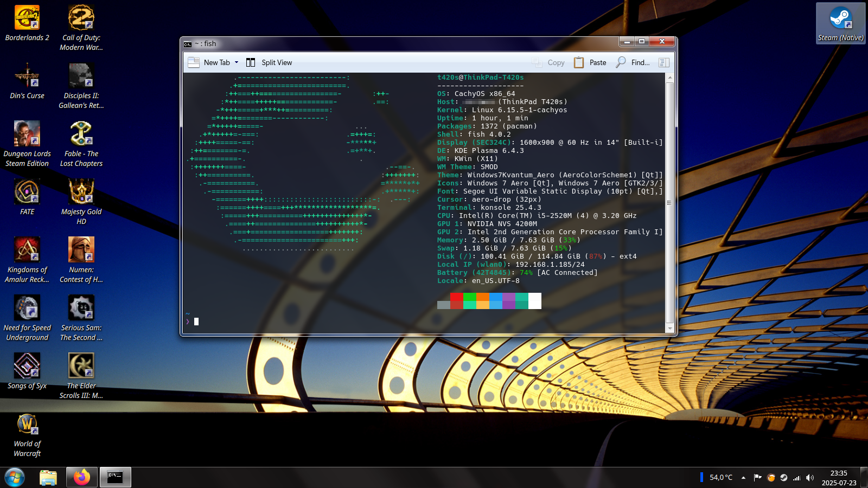Open the Konsole toolbar panel icon beside Find
The height and width of the screenshot is (488, 868).
[663, 62]
